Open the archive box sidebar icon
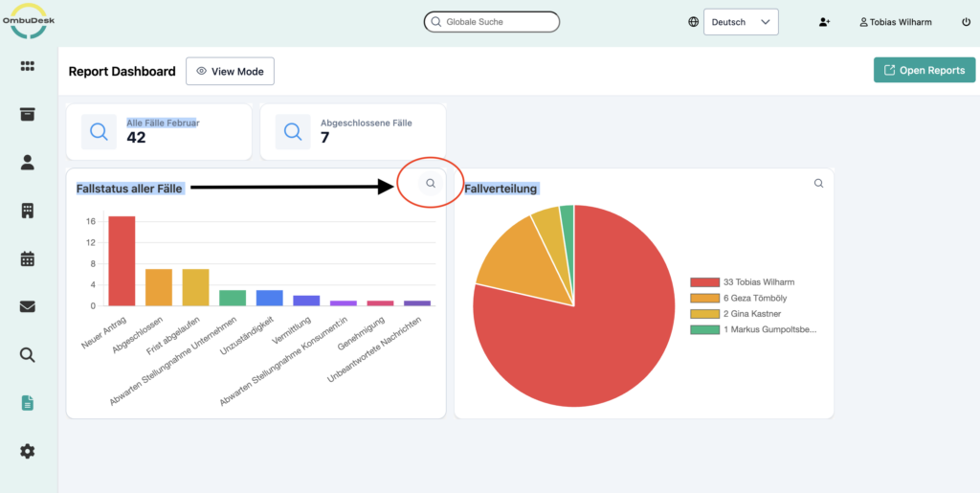Image resolution: width=980 pixels, height=493 pixels. point(28,114)
